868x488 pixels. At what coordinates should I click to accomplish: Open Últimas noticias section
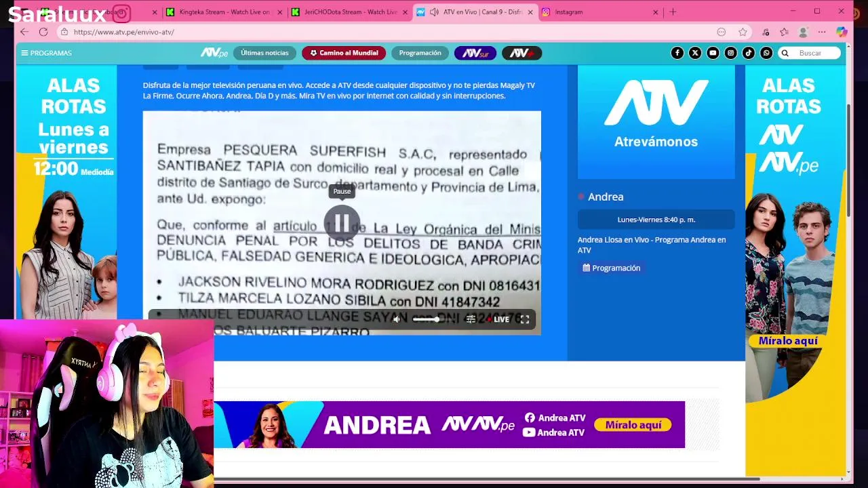(x=264, y=53)
